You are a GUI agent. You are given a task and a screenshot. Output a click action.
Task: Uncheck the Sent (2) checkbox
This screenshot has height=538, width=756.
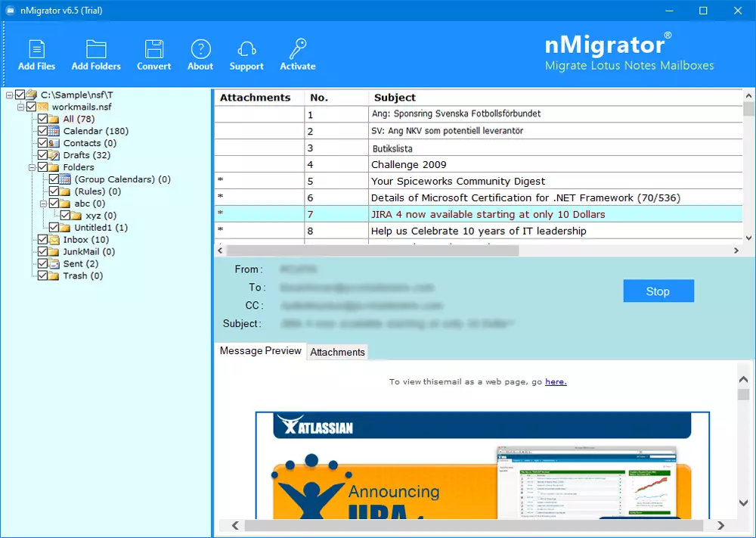coord(42,263)
